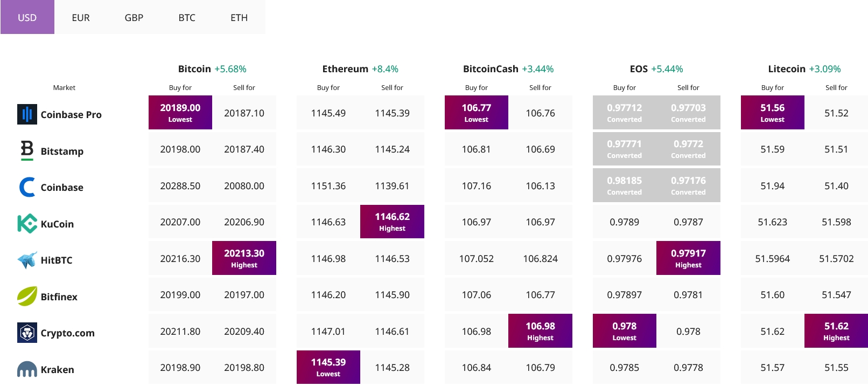The image size is (868, 386).
Task: Click KuCoin Litecoin buy price 51.623
Action: click(773, 222)
